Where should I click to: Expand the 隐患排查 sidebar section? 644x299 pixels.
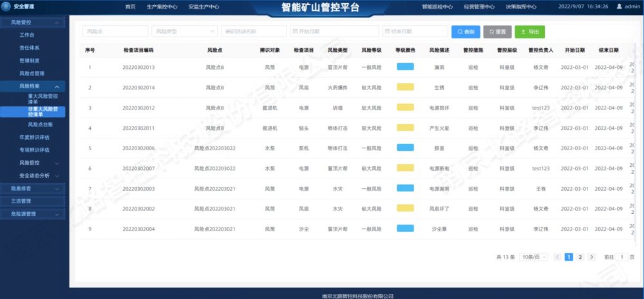coord(33,188)
